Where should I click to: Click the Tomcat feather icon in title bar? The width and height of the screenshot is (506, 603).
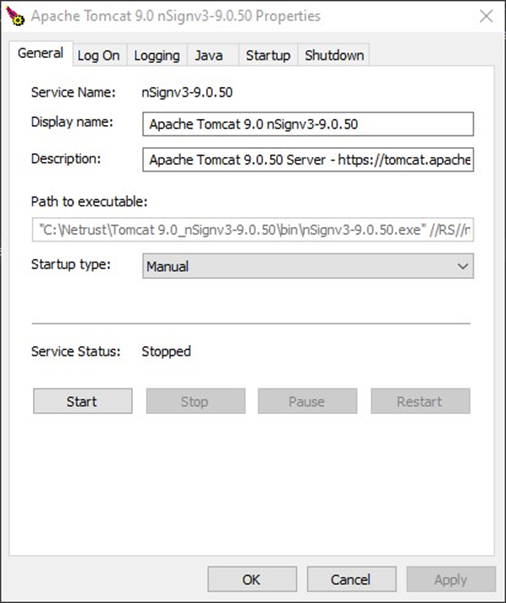[15, 16]
